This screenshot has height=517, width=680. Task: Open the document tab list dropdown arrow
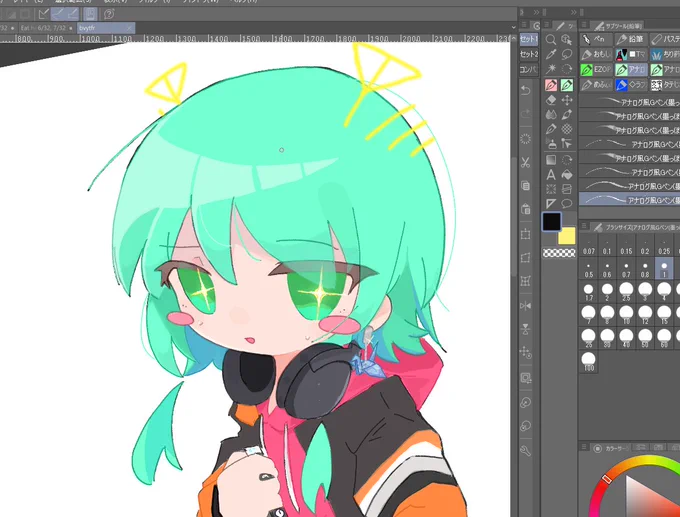[x=513, y=28]
